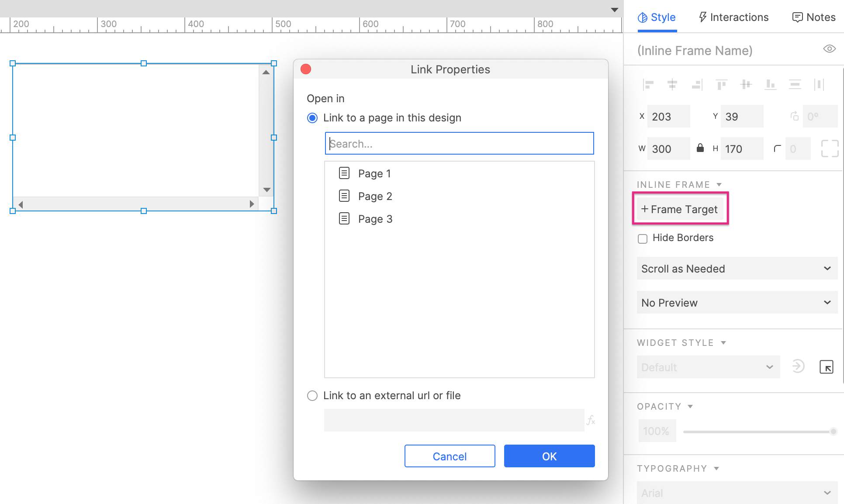Enable the Hide Borders checkbox
This screenshot has height=504, width=844.
tap(643, 238)
